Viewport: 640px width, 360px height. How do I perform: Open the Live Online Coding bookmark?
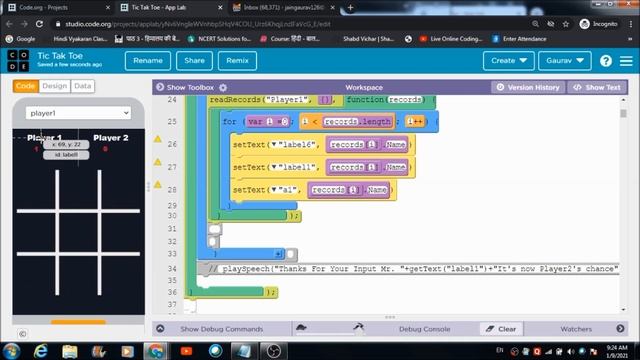coord(451,39)
